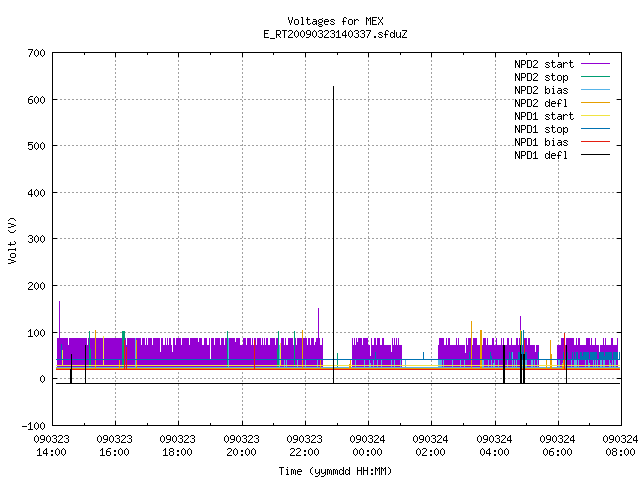The height and width of the screenshot is (480, 640).
Task: Click the 700 y-axis tick label
Action: coord(36,53)
